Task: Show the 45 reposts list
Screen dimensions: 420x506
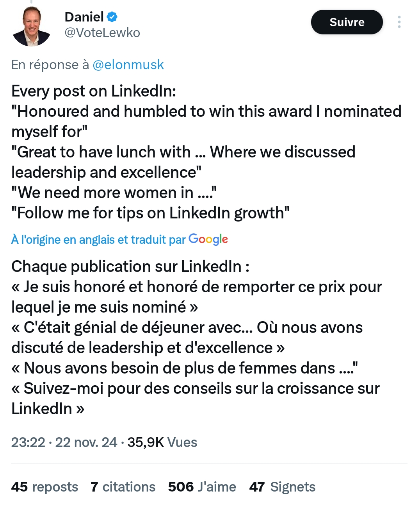Action: click(44, 487)
